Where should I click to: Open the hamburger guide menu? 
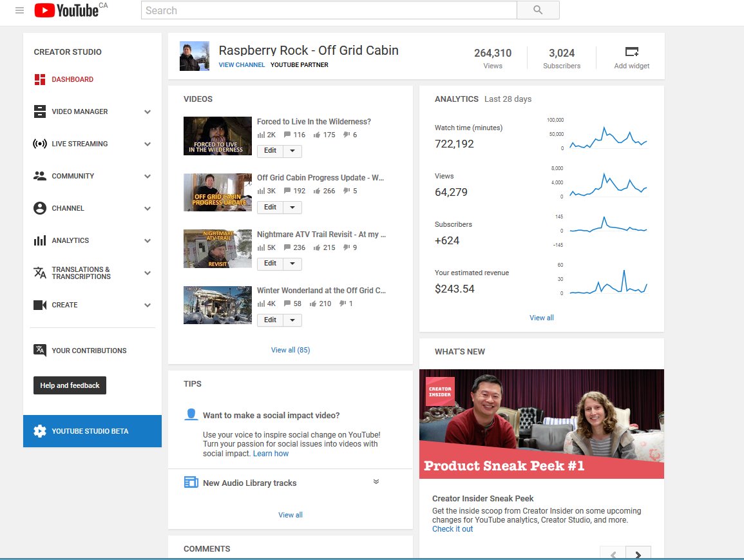coord(19,10)
